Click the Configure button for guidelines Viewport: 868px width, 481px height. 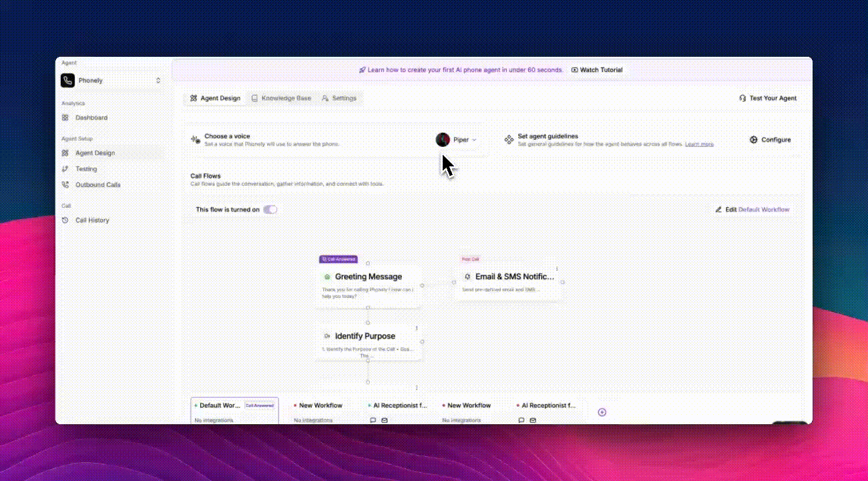[x=770, y=140]
